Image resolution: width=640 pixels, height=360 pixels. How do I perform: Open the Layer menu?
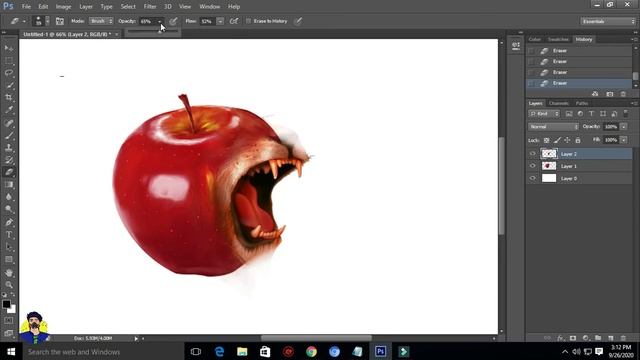point(86,7)
